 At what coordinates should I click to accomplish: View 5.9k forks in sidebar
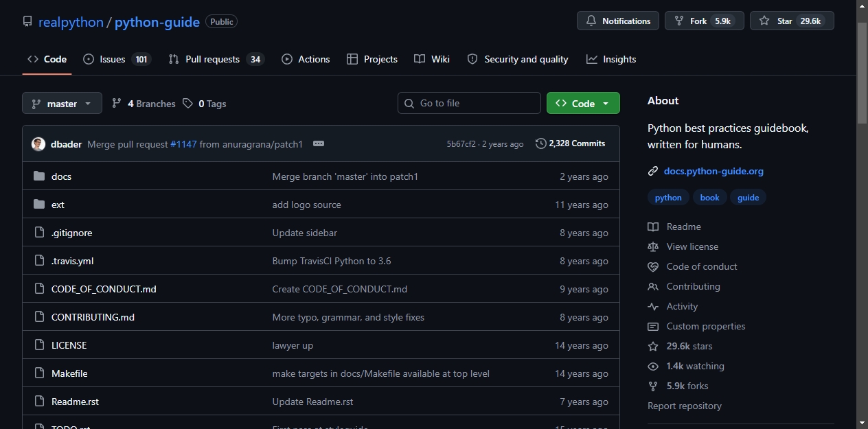click(x=678, y=386)
